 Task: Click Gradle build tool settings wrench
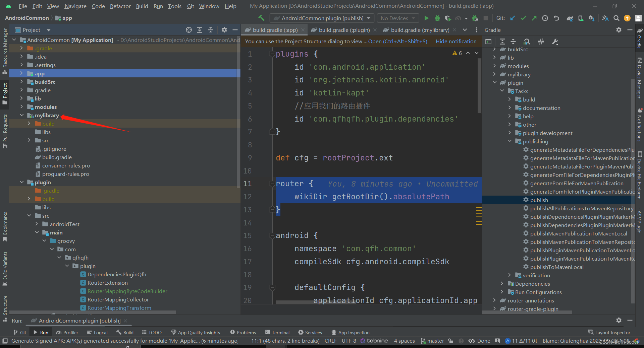click(x=555, y=42)
